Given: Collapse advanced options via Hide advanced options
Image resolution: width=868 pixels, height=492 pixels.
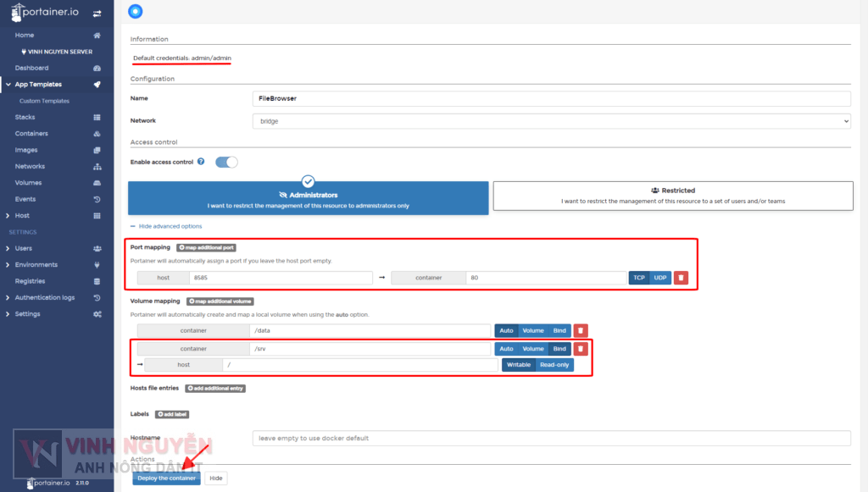Looking at the screenshot, I should pos(170,226).
